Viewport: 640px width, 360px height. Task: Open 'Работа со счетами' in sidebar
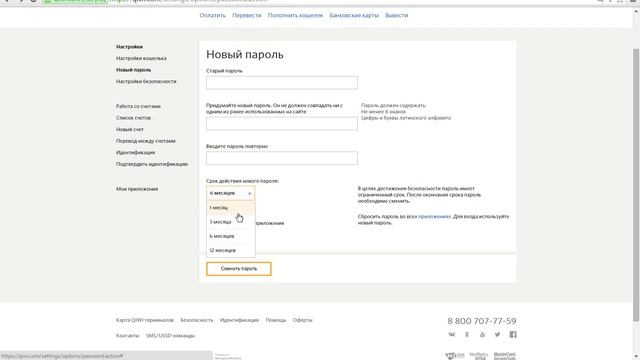pyautogui.click(x=138, y=106)
